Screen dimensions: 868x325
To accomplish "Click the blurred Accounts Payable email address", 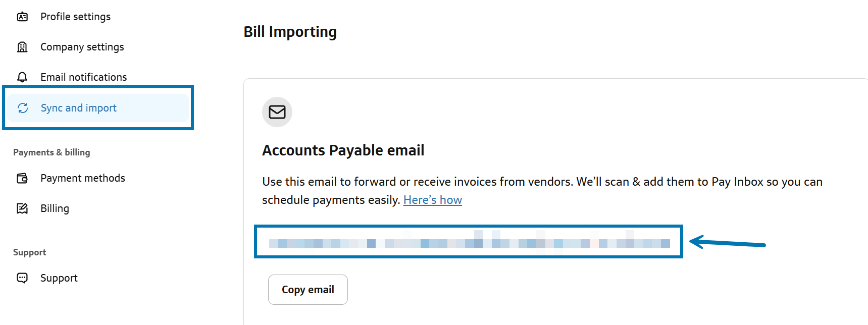I will click(x=469, y=243).
